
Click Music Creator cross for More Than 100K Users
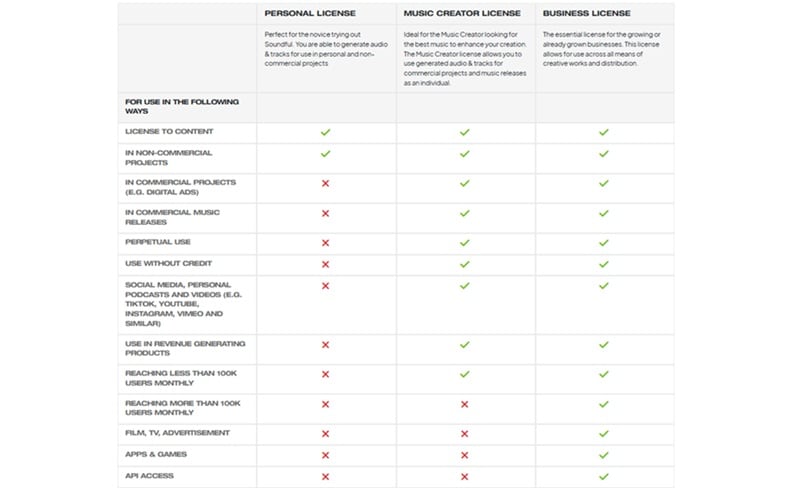tap(464, 404)
